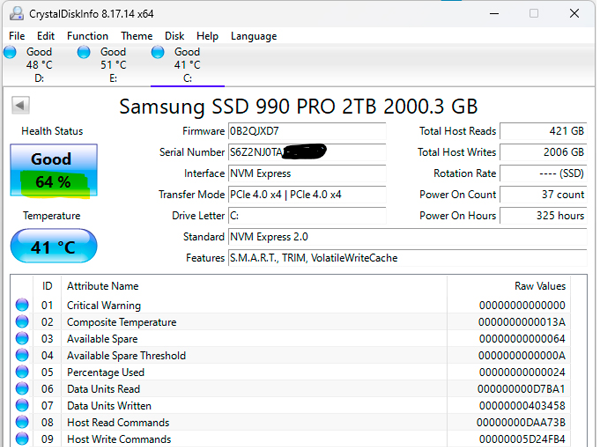Click status orb beside Composite Temperature
Viewport: 600px width, 447px height.
(22, 322)
